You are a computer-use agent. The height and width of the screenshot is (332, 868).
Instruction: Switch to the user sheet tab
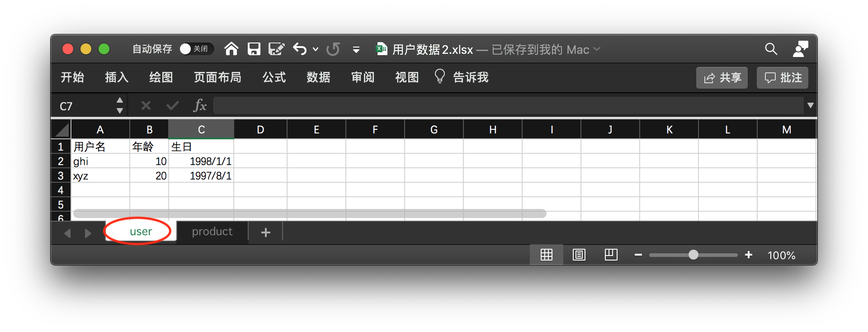[141, 232]
